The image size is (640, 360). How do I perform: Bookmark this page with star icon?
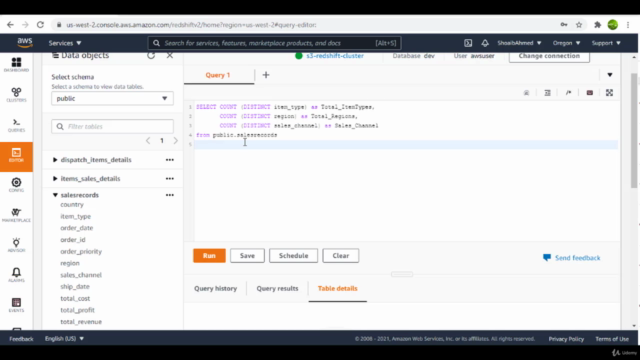pyautogui.click(x=579, y=25)
